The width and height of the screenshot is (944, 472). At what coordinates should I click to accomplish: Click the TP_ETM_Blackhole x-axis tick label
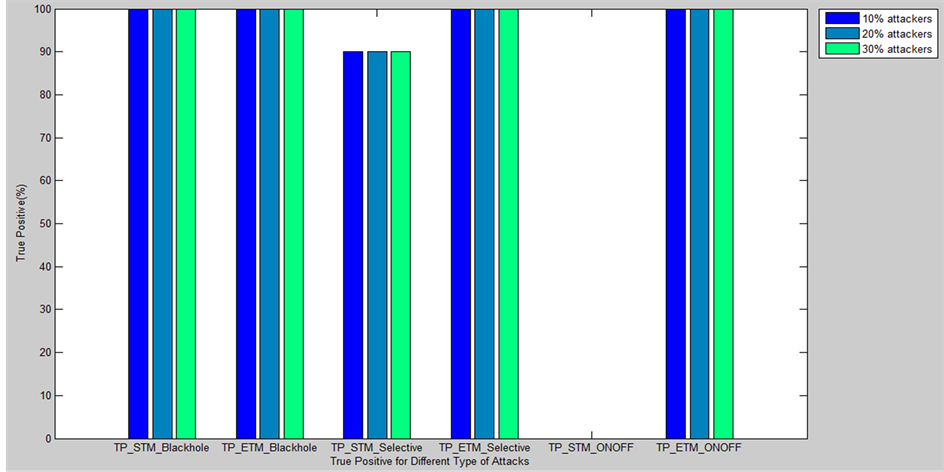269,448
